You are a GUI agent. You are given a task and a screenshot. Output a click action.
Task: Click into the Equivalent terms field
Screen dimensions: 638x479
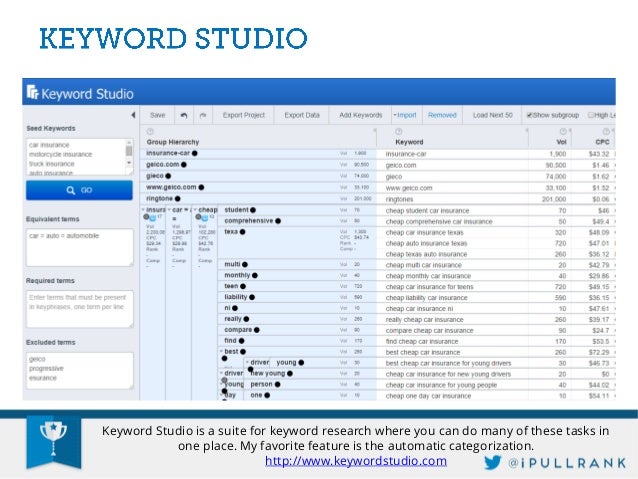80,247
